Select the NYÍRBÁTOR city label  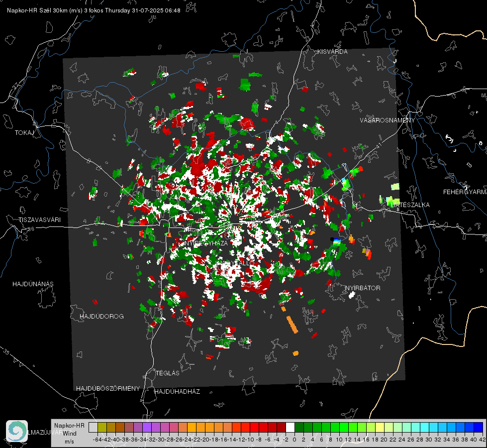coord(363,288)
